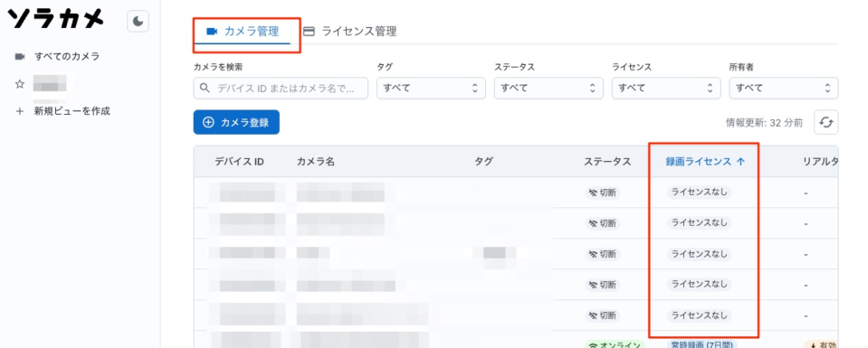
Task: Click the plus icon beside 新規ビューを作成
Action: coord(20,111)
